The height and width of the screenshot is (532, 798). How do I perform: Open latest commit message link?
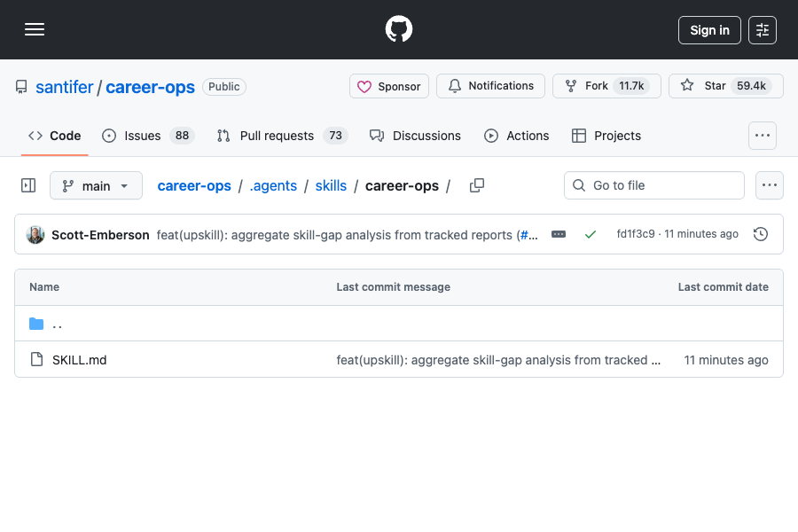tap(336, 235)
